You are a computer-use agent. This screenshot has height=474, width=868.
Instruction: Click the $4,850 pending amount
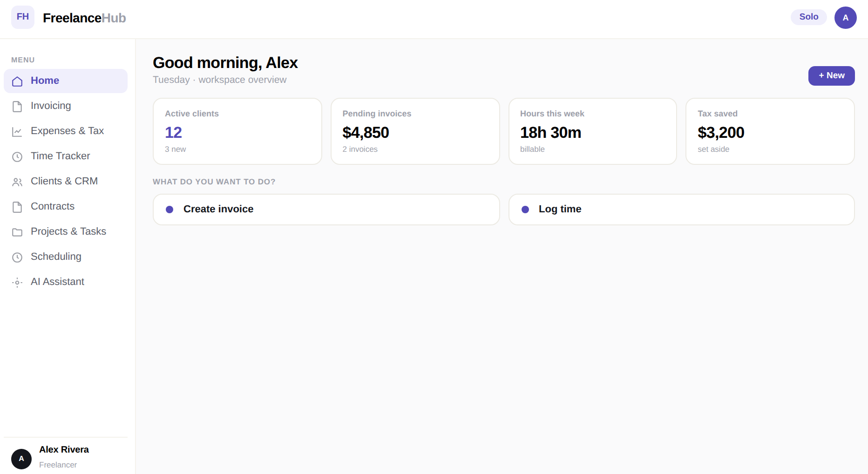[x=366, y=133]
